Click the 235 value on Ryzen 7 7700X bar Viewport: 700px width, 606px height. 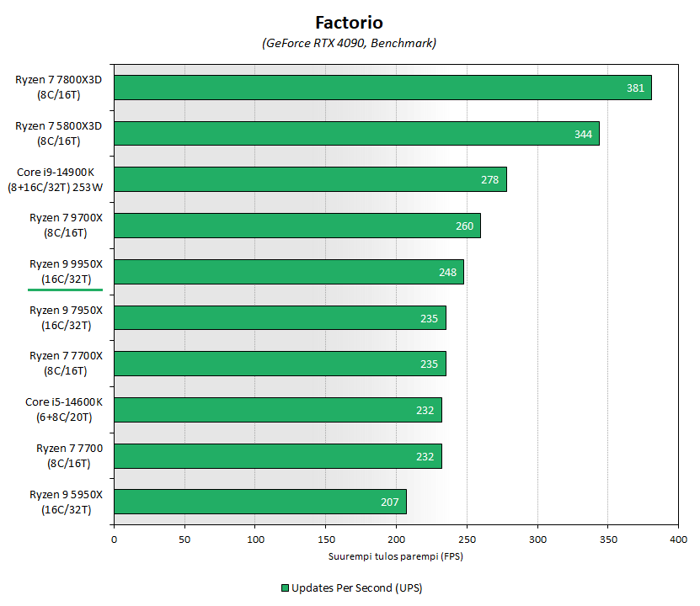click(x=429, y=364)
